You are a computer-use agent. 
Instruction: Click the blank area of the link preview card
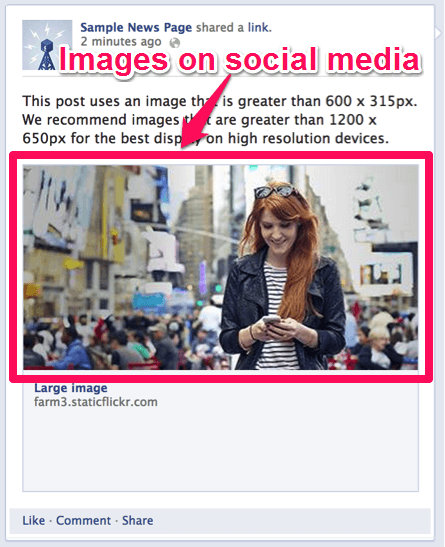pos(220,450)
